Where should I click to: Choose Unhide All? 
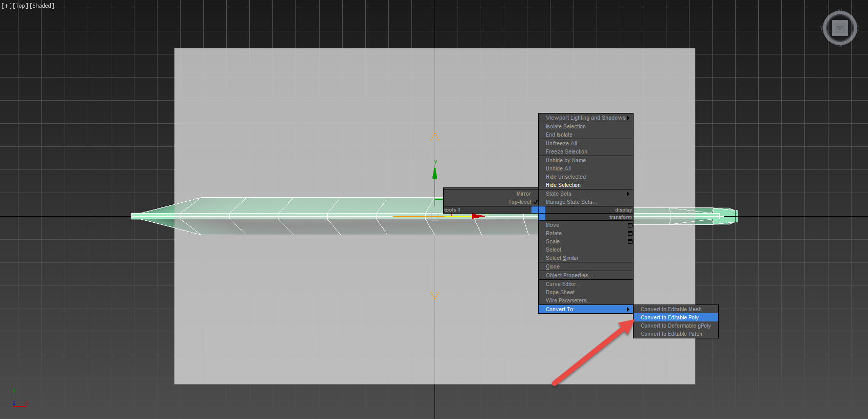click(586, 169)
